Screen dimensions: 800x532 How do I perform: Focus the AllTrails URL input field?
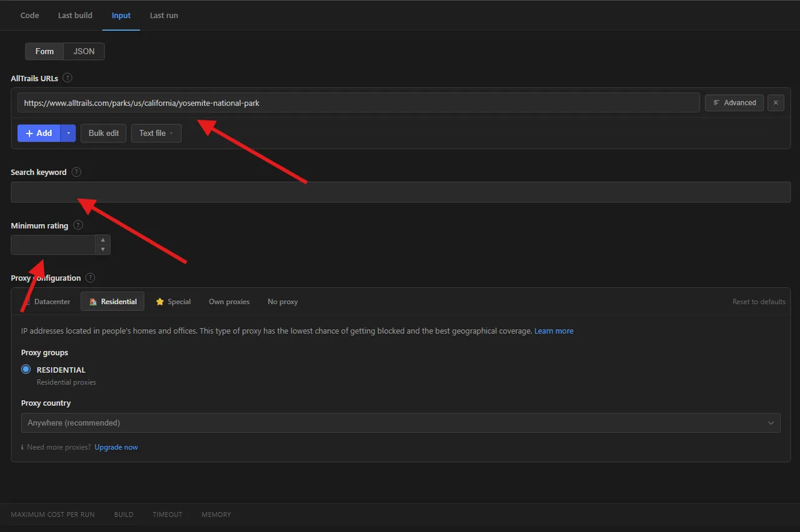(x=358, y=103)
